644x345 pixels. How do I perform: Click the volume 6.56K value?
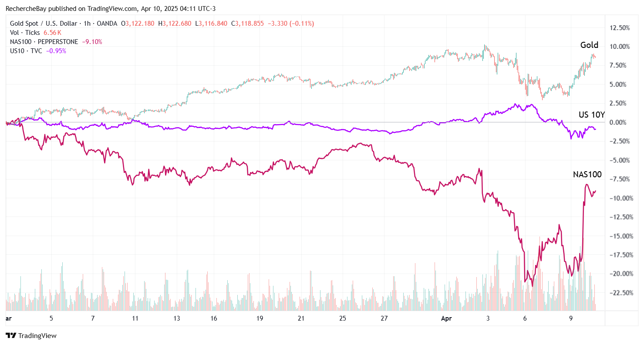click(52, 33)
